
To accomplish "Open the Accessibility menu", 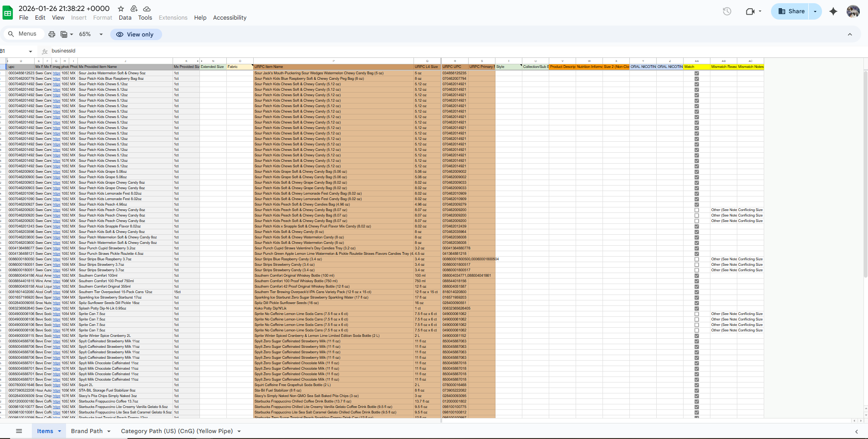I will pyautogui.click(x=230, y=18).
